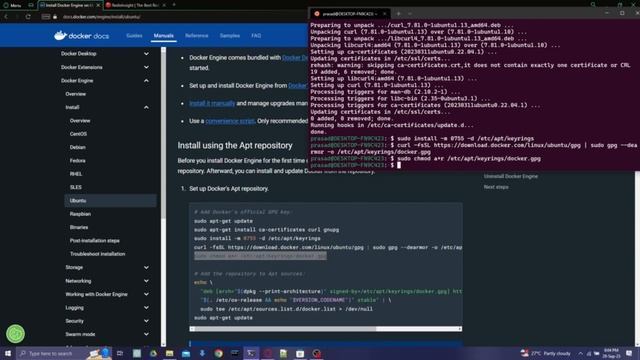The height and width of the screenshot is (360, 640).
Task: Collapse the Install subsection
Action: (x=146, y=107)
